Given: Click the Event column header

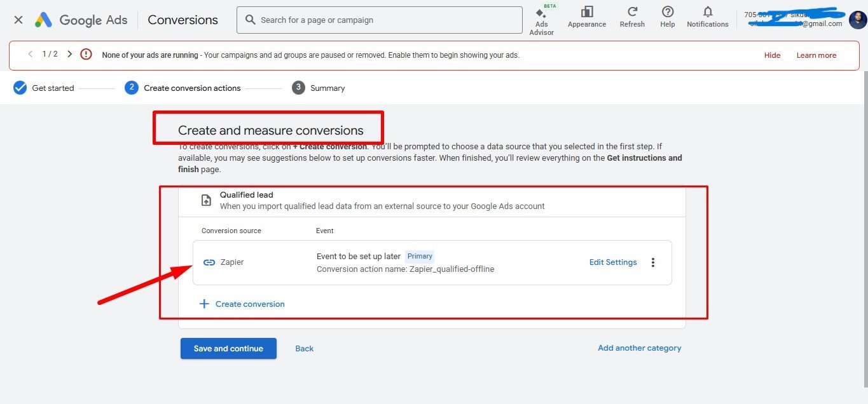Looking at the screenshot, I should [325, 231].
